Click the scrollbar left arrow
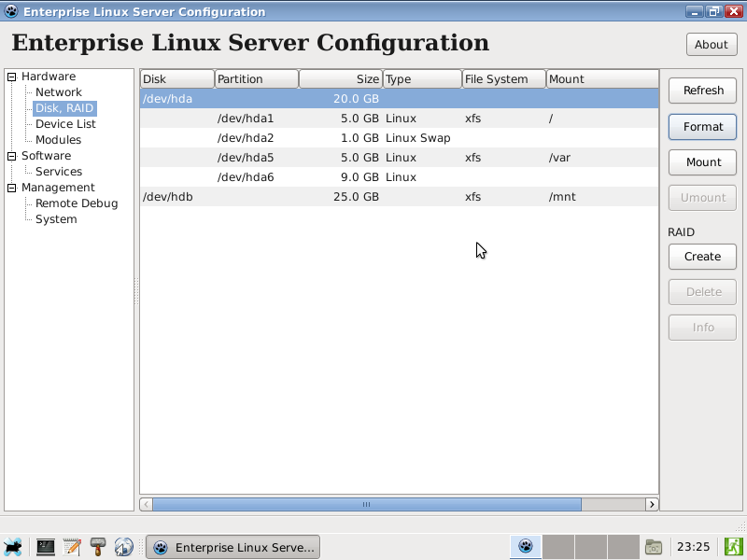747x560 pixels. click(x=147, y=504)
